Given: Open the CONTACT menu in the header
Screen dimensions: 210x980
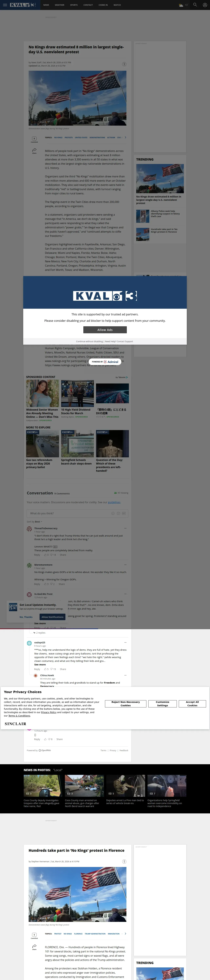Looking at the screenshot, I should (x=88, y=5).
